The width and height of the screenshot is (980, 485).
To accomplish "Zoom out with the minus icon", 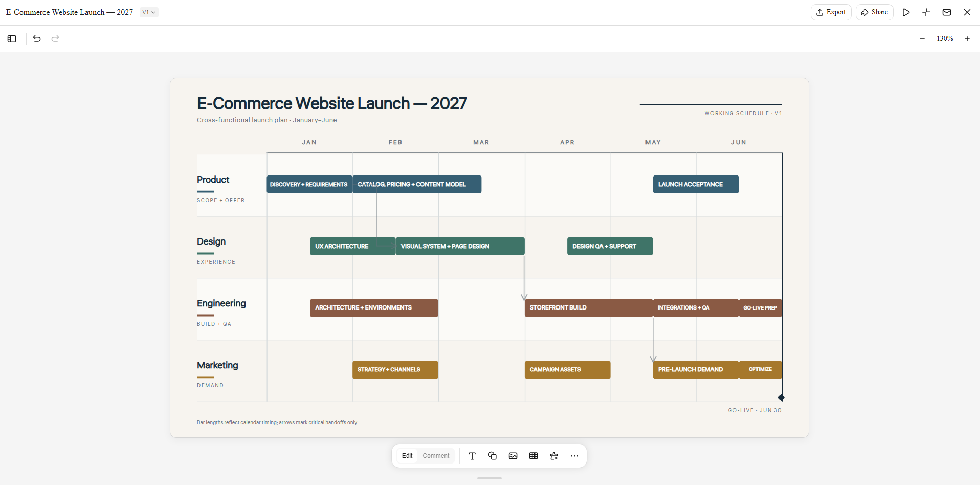I will (x=922, y=39).
